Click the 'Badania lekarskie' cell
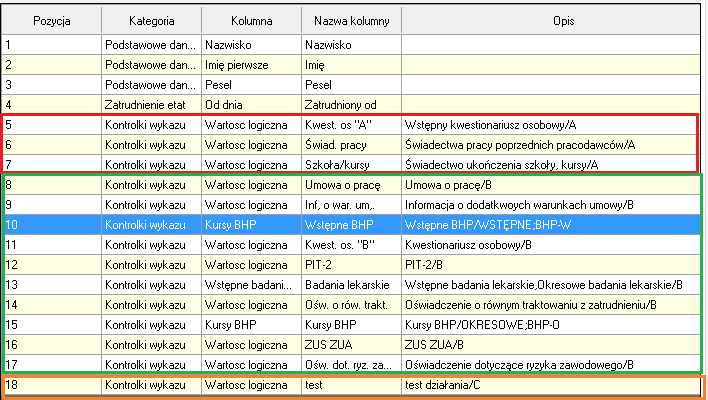708x400 pixels. [x=351, y=285]
